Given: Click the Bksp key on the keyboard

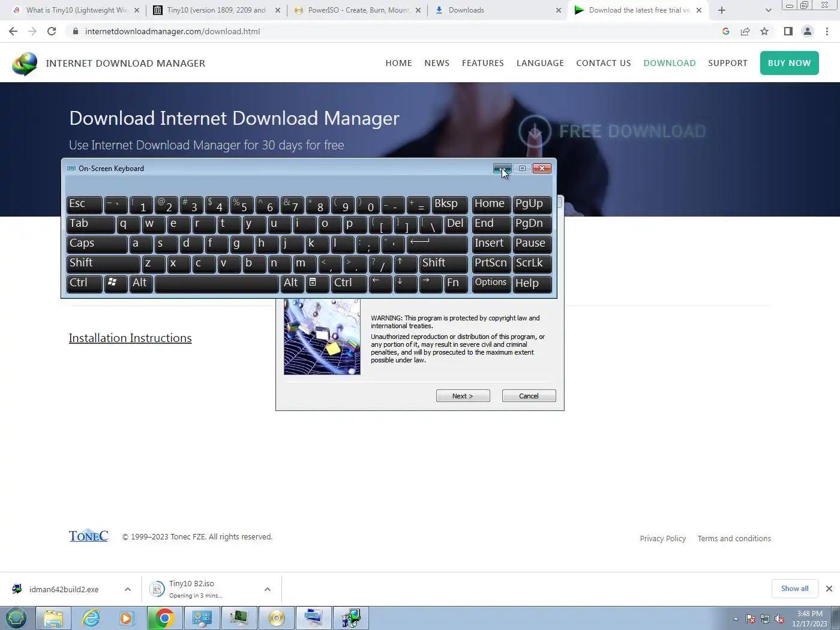Looking at the screenshot, I should pos(451,205).
